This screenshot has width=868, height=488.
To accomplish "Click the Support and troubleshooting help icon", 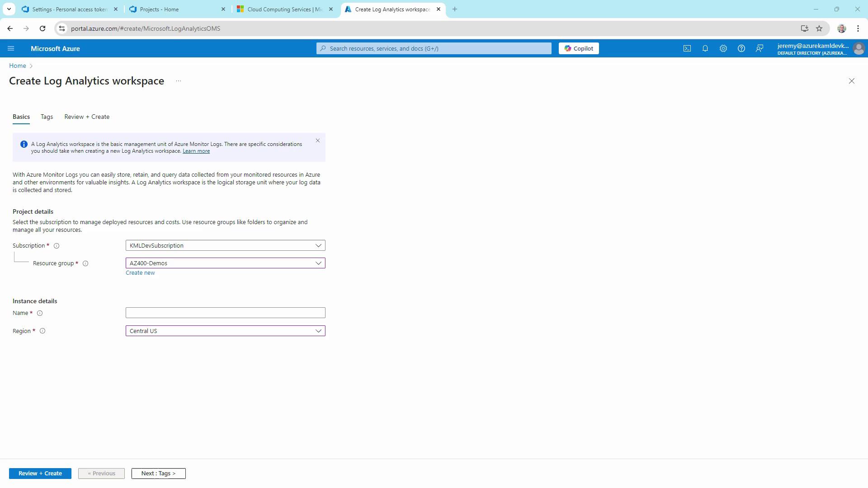I will coord(741,48).
